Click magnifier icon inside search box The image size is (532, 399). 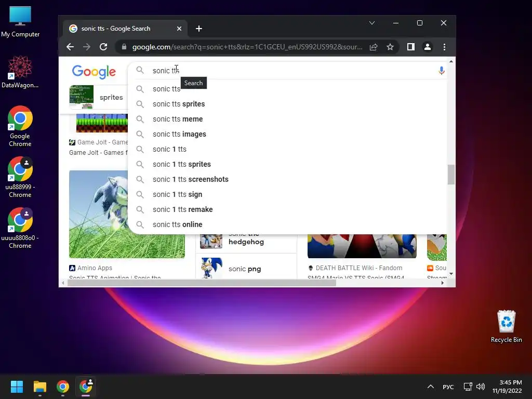140,70
